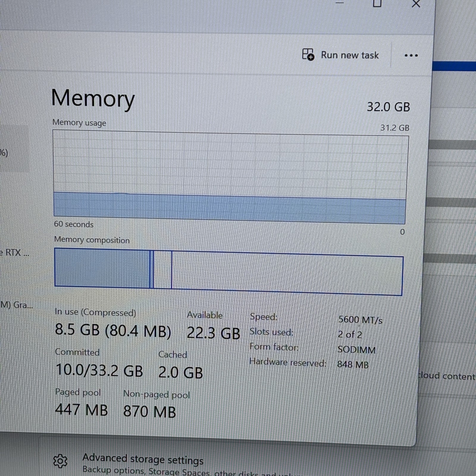Click the Memory usage graph
This screenshot has width=476, height=476.
(x=230, y=177)
